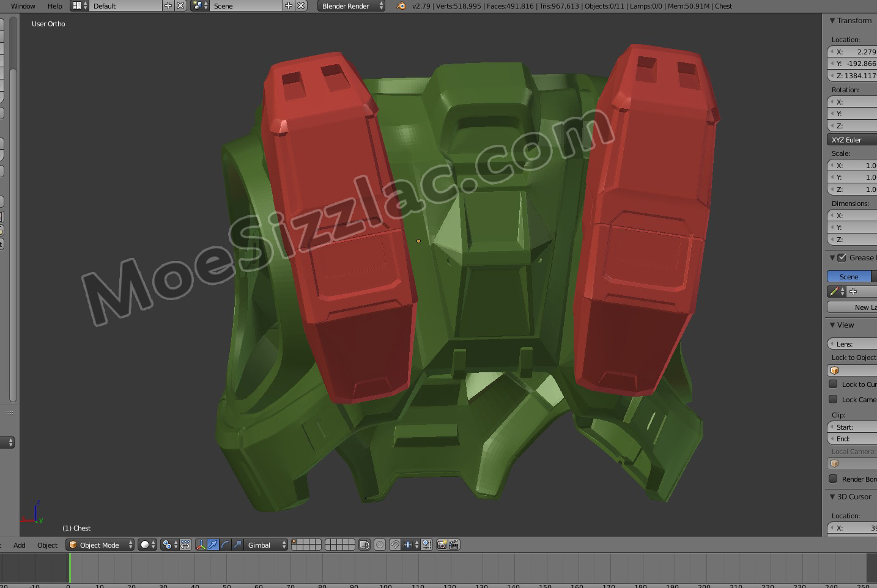Click the Location Y value field
The height and width of the screenshot is (588, 877).
pyautogui.click(x=852, y=64)
